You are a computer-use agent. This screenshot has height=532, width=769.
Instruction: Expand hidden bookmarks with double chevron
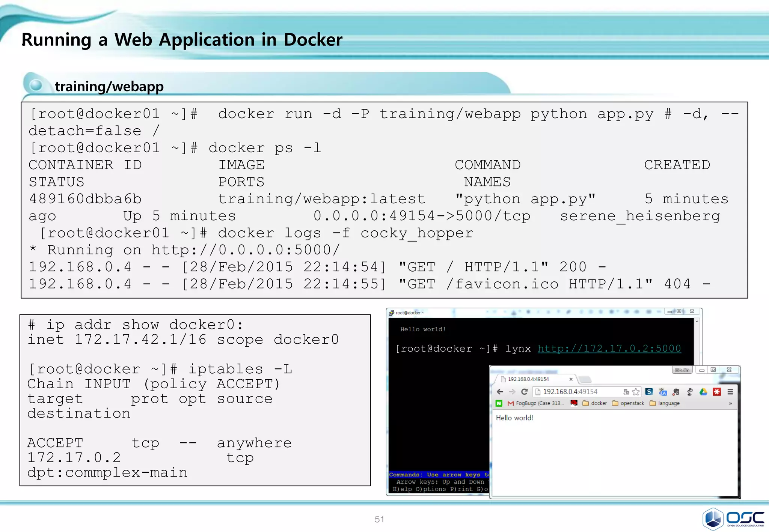730,403
